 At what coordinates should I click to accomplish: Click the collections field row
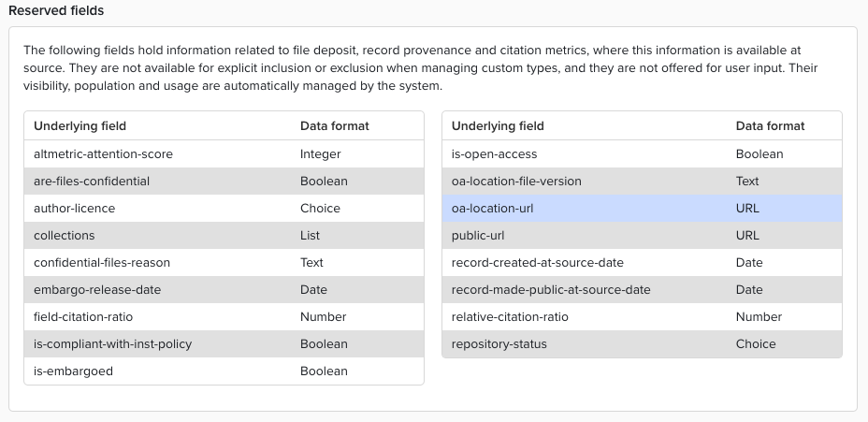tap(65, 236)
